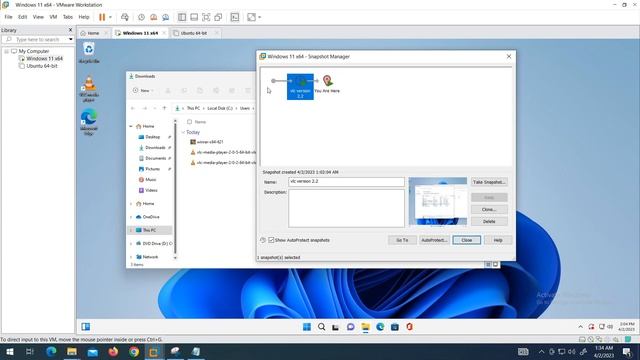Image resolution: width=640 pixels, height=360 pixels.
Task: Select Desktop in Downloads navigation pane
Action: point(153,137)
